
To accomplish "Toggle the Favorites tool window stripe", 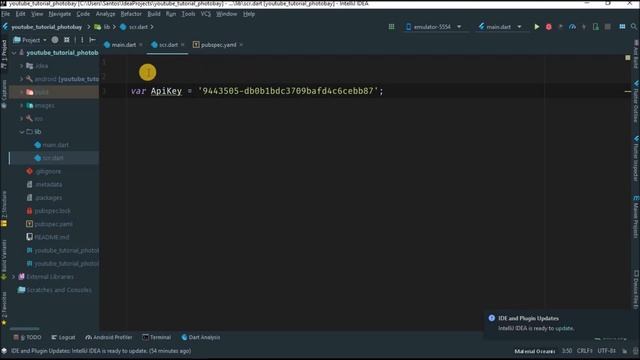I will click(x=4, y=309).
